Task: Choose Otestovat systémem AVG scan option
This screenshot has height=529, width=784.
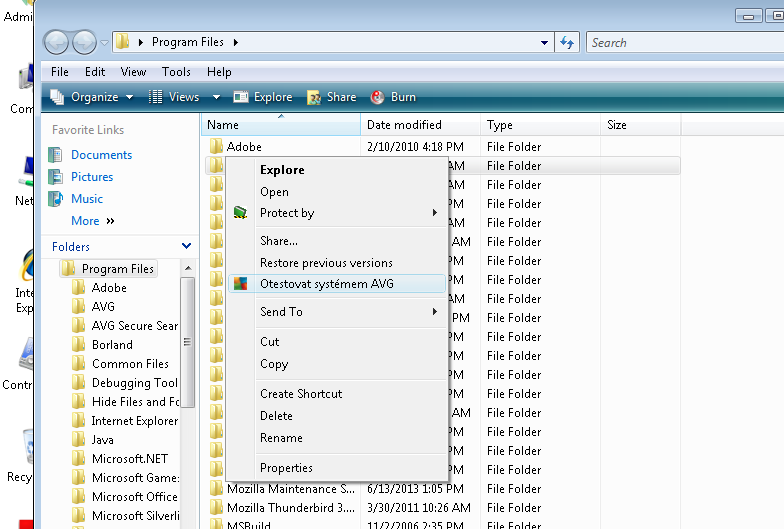Action: 336,284
